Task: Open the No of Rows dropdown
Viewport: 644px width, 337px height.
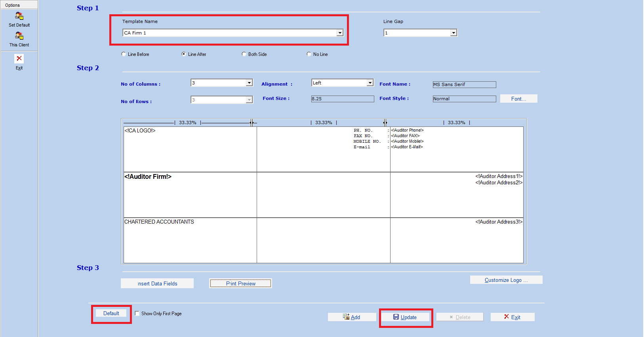Action: pos(249,100)
